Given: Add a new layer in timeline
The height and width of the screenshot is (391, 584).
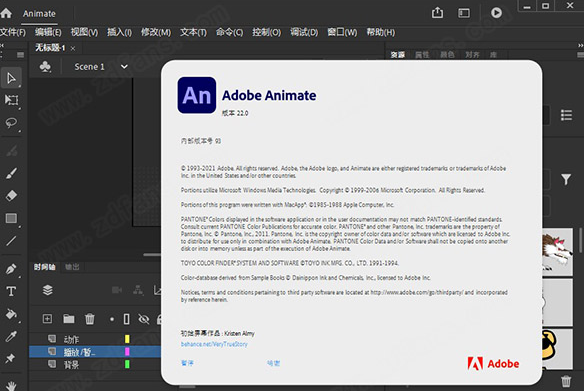Looking at the screenshot, I should click(x=47, y=319).
